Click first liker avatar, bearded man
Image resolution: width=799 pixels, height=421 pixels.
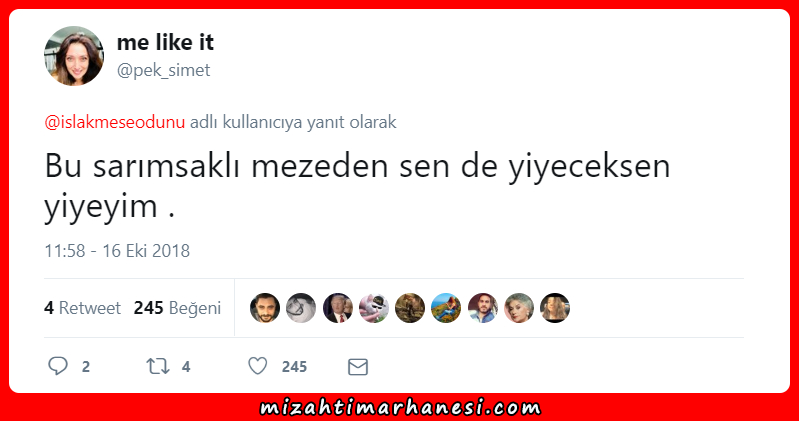265,308
